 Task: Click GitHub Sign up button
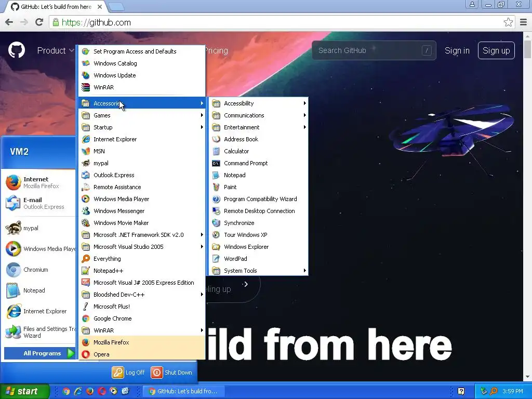496,50
